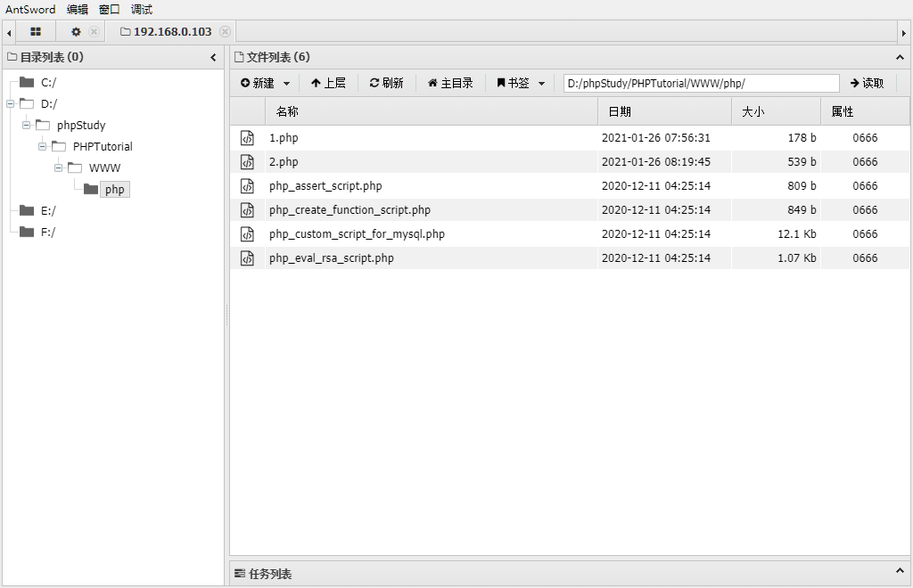The width and height of the screenshot is (913, 588).
Task: Sort by the 名称 column header
Action: [x=432, y=111]
